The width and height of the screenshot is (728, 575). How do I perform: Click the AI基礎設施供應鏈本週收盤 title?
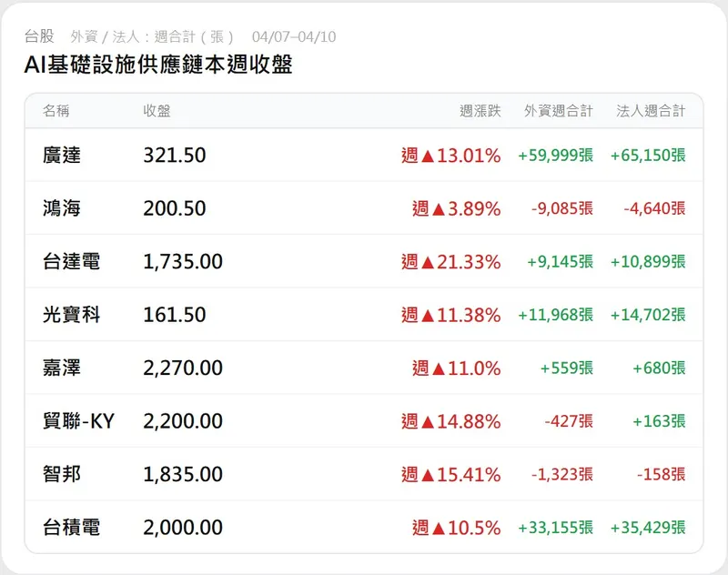158,66
